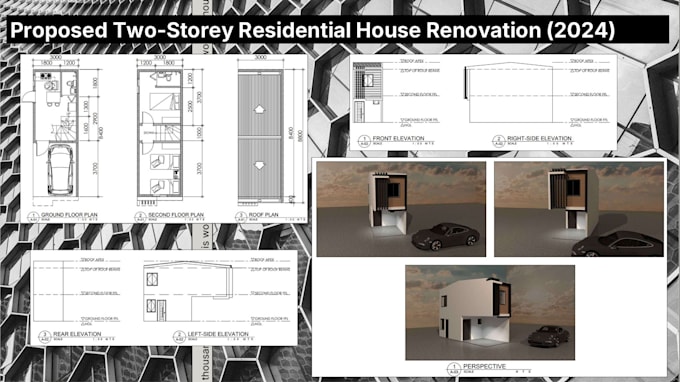This screenshot has width=680, height=382.
Task: Select the Second Floor Plan drawing label
Action: pyautogui.click(x=176, y=215)
